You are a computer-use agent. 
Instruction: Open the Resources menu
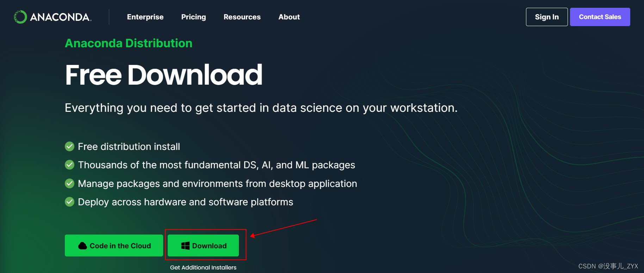click(x=242, y=17)
